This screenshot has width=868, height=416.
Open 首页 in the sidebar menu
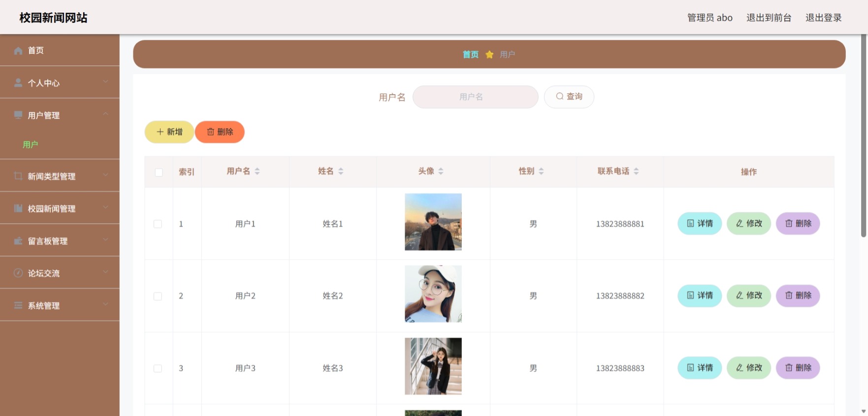pyautogui.click(x=60, y=50)
